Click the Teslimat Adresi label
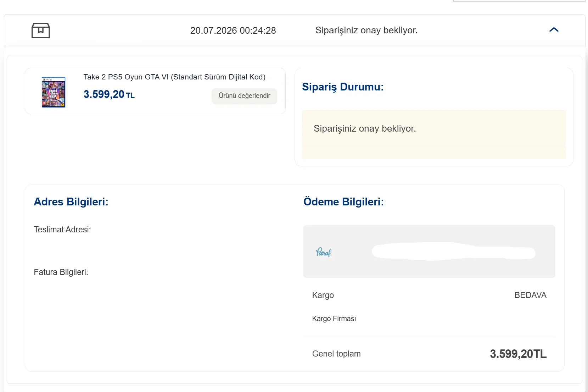The height and width of the screenshot is (392, 588). (62, 230)
